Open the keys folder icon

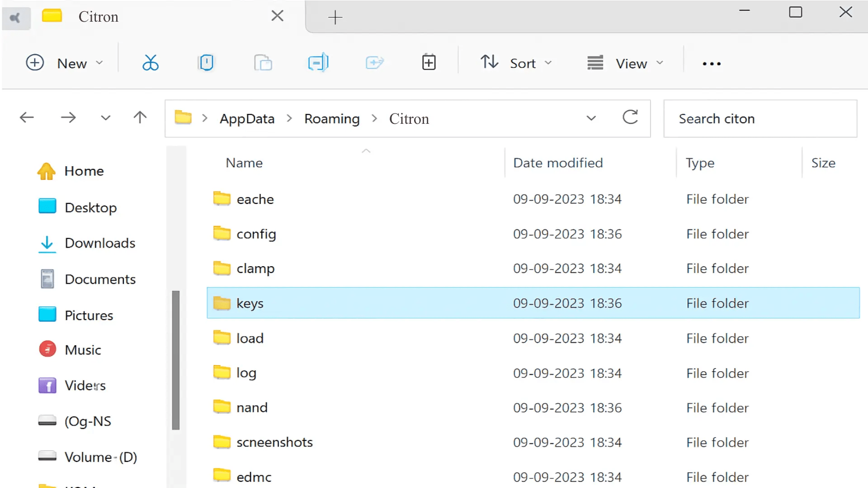[x=222, y=303]
